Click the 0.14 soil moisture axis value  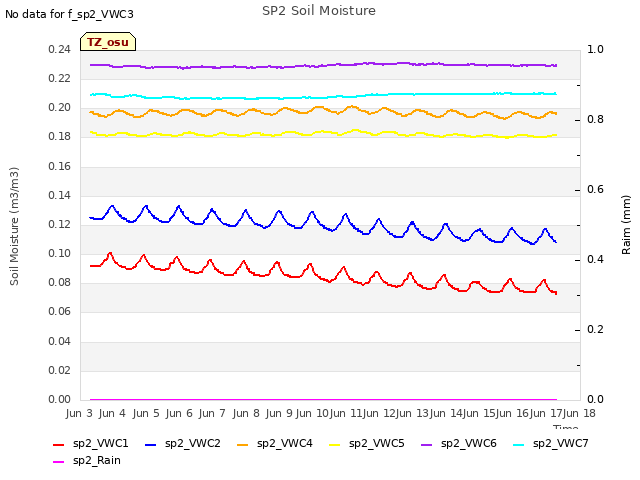[x=60, y=196]
